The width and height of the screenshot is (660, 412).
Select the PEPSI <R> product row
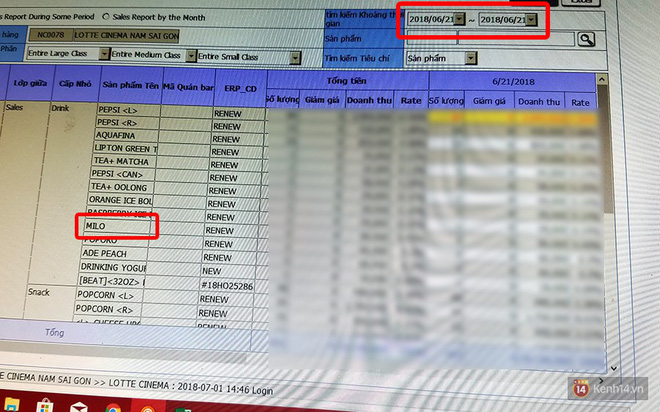click(128, 123)
